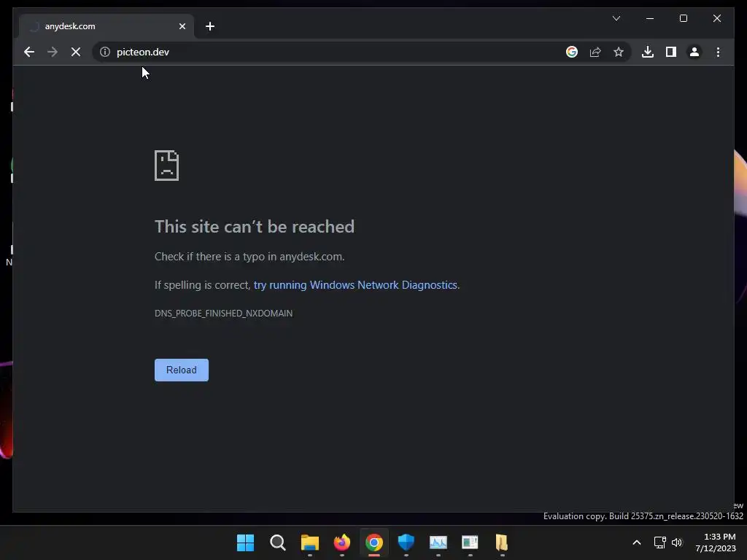The width and height of the screenshot is (747, 560).
Task: View site information icon in address bar
Action: pos(105,52)
